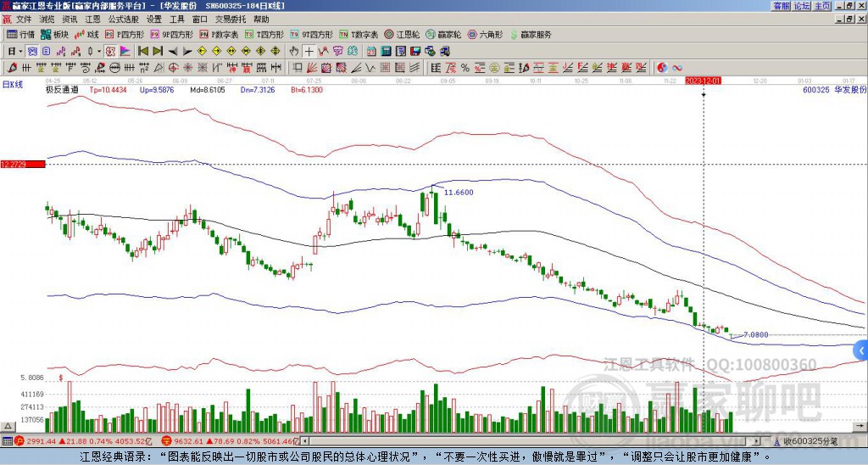
Task: Toggle the 权 adjustment button
Action: pyautogui.click(x=110, y=52)
